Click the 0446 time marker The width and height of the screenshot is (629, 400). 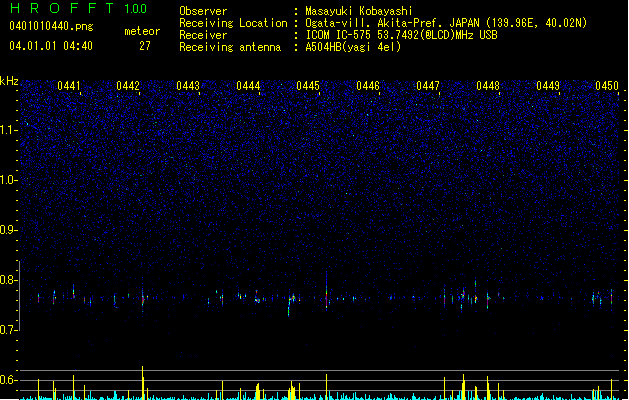tap(368, 86)
